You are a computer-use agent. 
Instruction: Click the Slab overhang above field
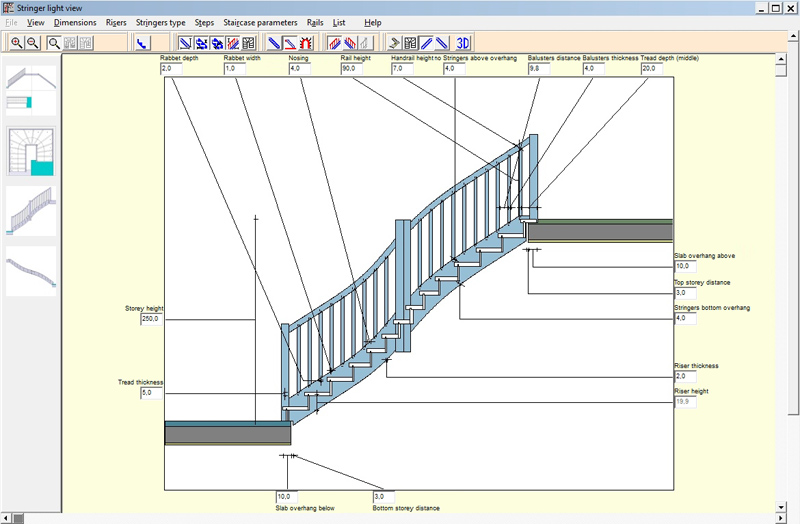tap(685, 267)
